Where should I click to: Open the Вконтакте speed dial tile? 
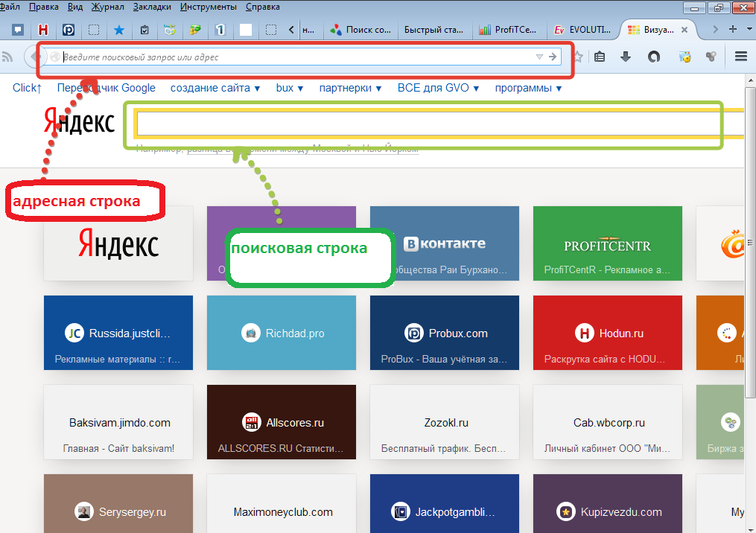(445, 243)
